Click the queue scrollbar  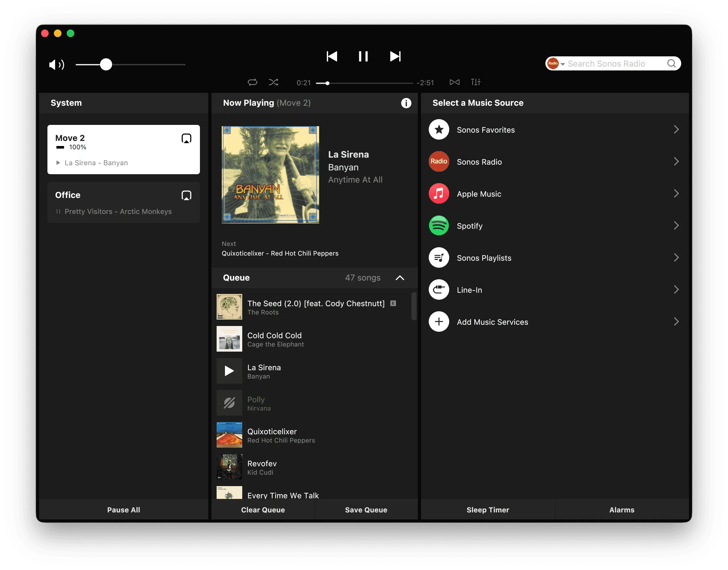tap(414, 306)
